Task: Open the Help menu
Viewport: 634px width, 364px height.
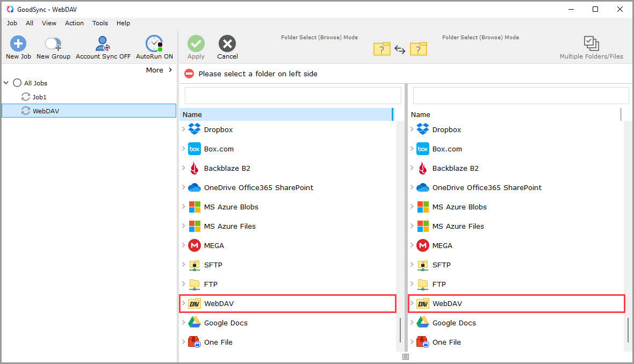Action: pyautogui.click(x=124, y=23)
